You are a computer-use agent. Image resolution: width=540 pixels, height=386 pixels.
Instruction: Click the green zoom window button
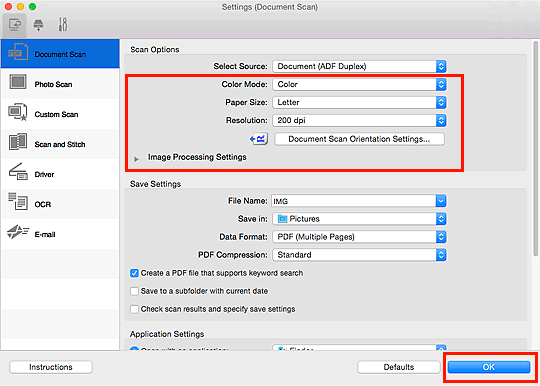[32, 7]
